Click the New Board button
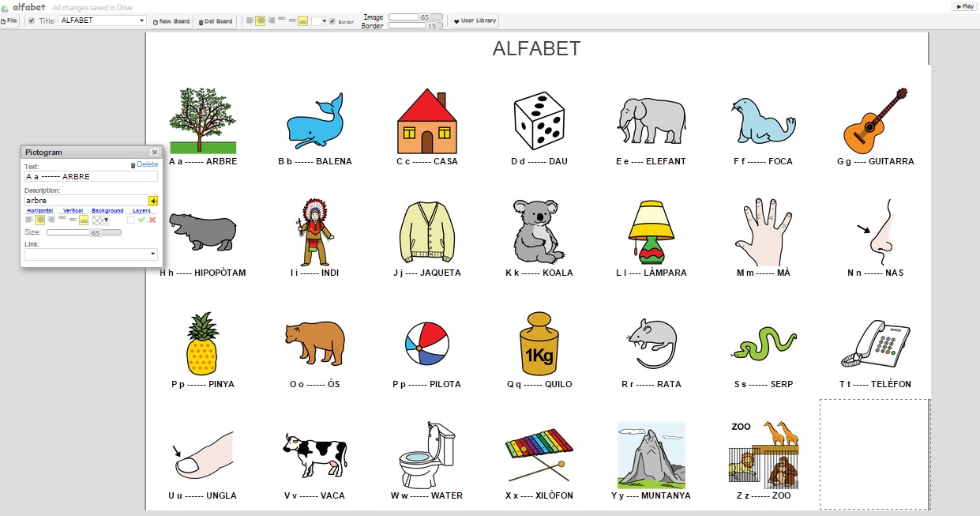The image size is (980, 516). (x=171, y=21)
